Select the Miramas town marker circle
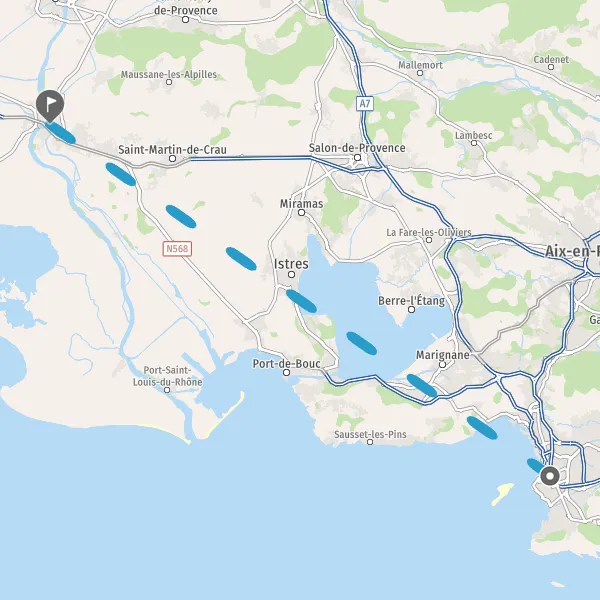 point(302,212)
